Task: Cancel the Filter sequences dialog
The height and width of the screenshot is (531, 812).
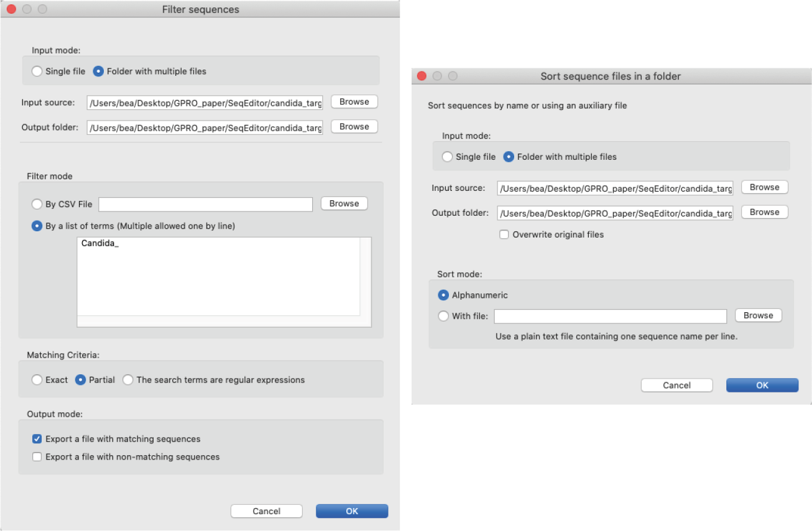Action: [266, 511]
